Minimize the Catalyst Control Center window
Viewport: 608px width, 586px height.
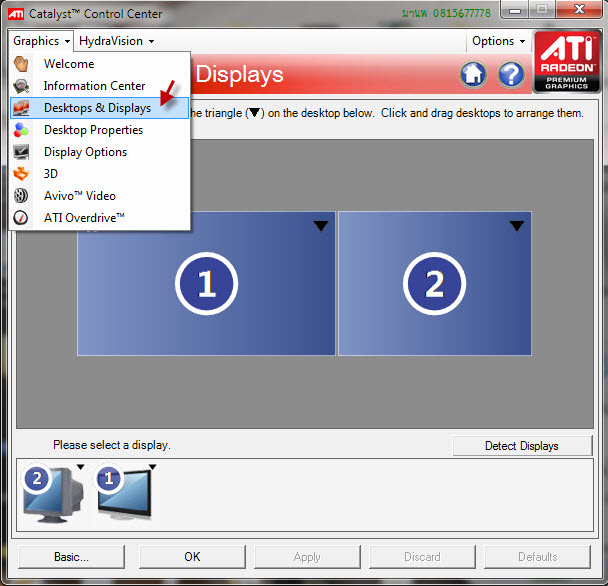click(x=515, y=10)
